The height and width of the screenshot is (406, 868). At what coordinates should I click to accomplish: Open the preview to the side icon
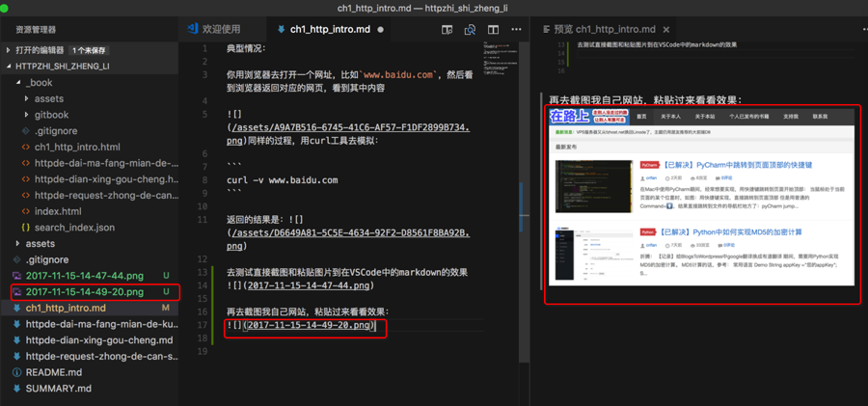pyautogui.click(x=447, y=30)
